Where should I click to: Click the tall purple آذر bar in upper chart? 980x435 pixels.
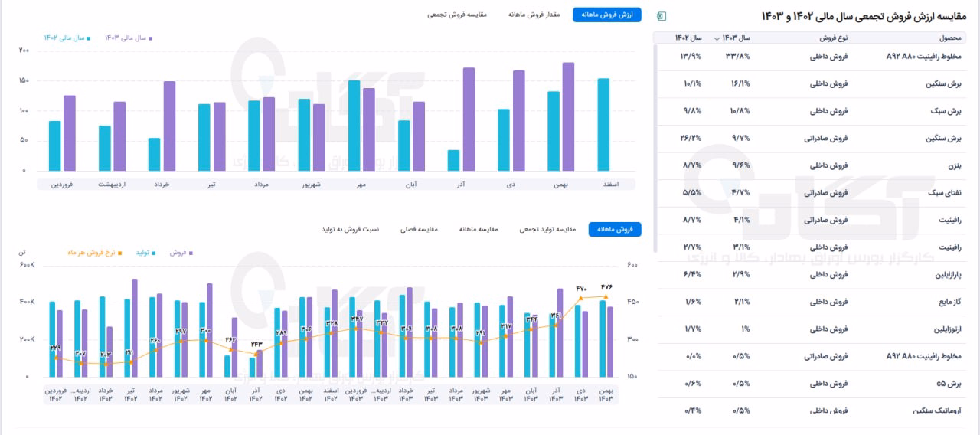(469, 119)
